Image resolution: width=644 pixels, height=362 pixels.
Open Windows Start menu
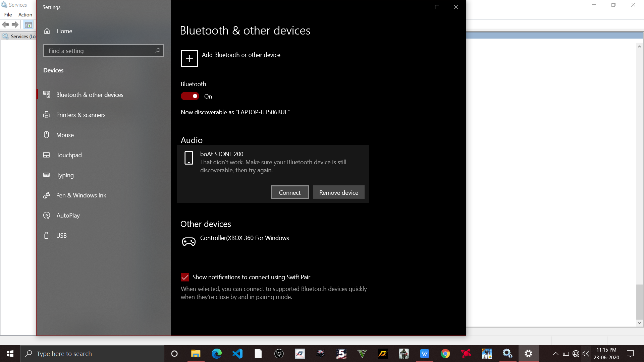coord(10,354)
